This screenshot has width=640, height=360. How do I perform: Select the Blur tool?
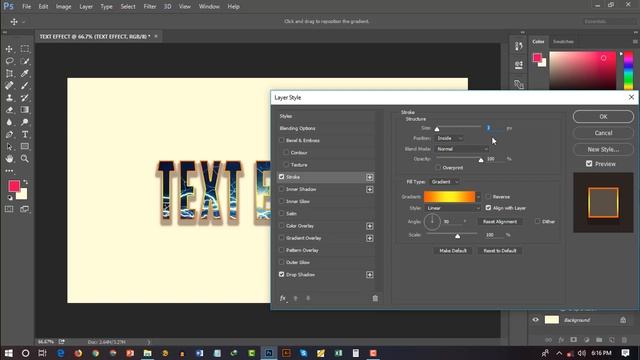pos(9,122)
